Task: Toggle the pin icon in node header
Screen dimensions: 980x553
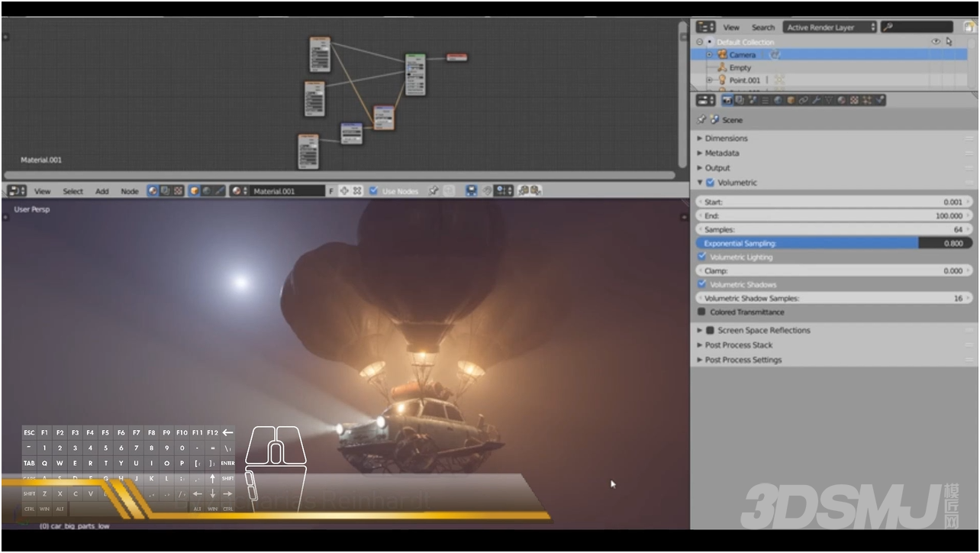Action: click(434, 191)
